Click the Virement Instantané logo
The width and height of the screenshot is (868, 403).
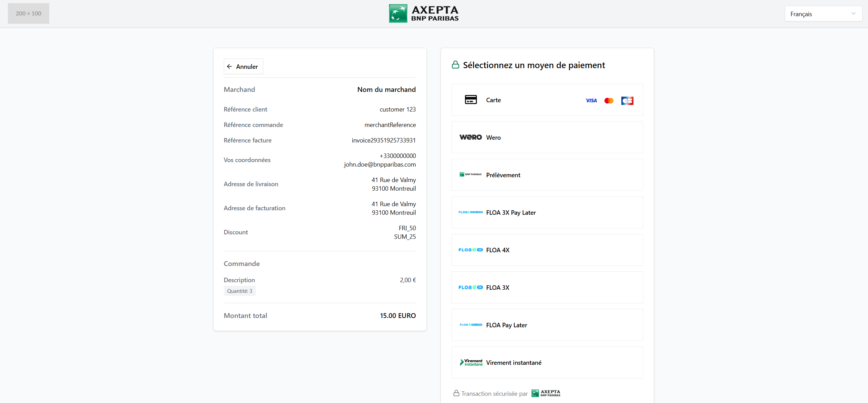[x=471, y=362]
